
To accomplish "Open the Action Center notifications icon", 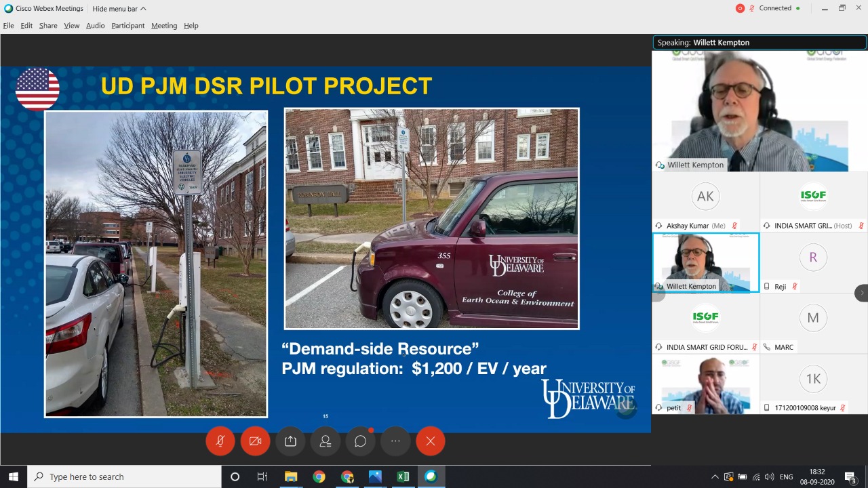I will pyautogui.click(x=850, y=477).
